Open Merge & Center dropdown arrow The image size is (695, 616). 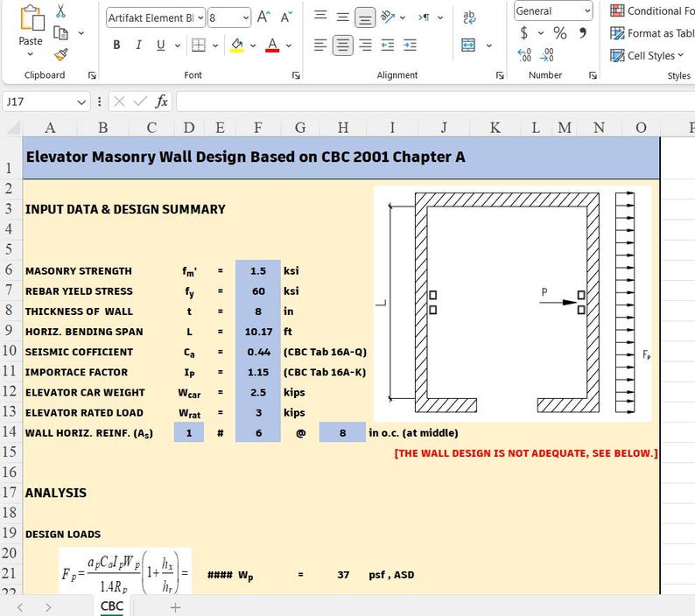pyautogui.click(x=489, y=45)
